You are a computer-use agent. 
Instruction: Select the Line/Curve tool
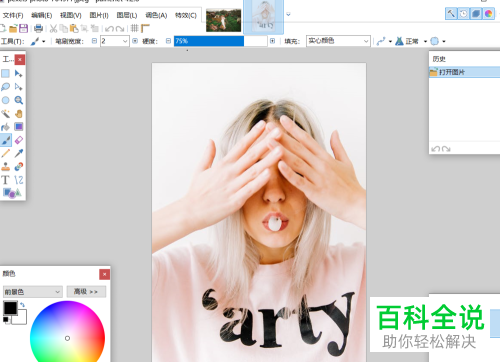click(x=19, y=180)
